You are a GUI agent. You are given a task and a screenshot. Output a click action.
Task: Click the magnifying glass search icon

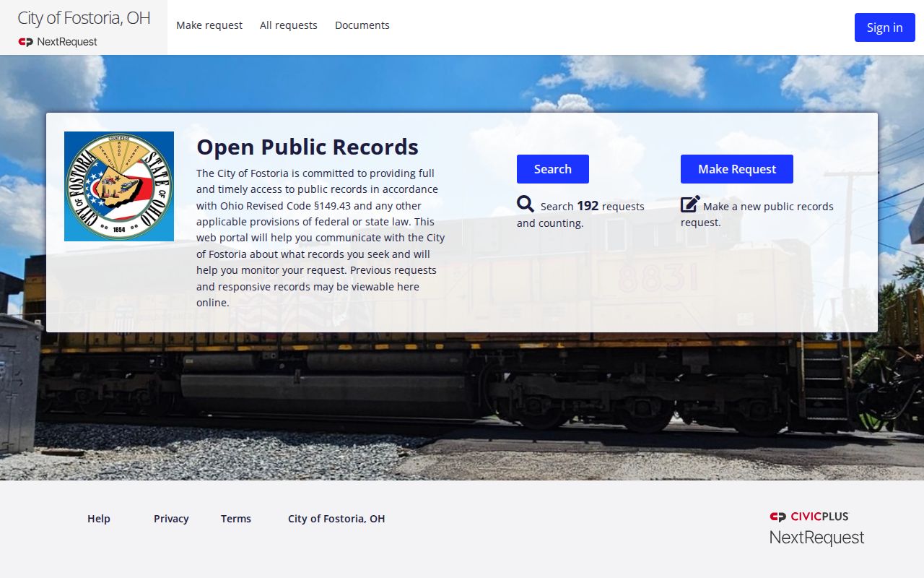coord(526,204)
